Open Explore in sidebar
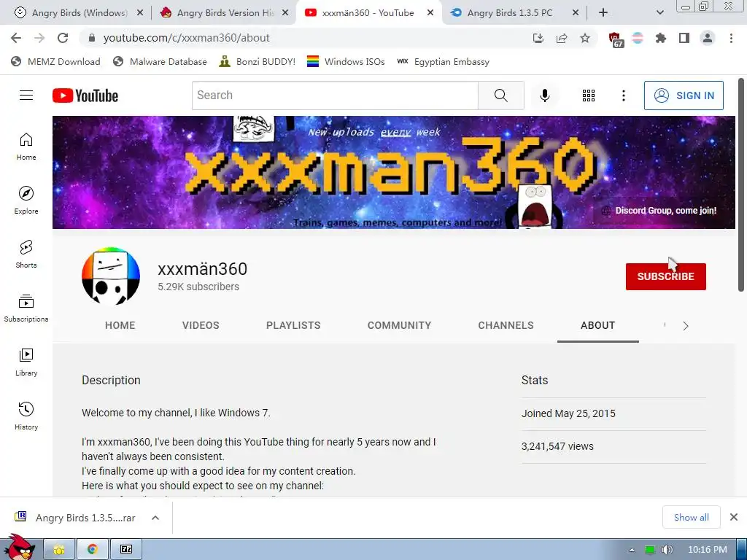This screenshot has width=747, height=560. point(26,200)
